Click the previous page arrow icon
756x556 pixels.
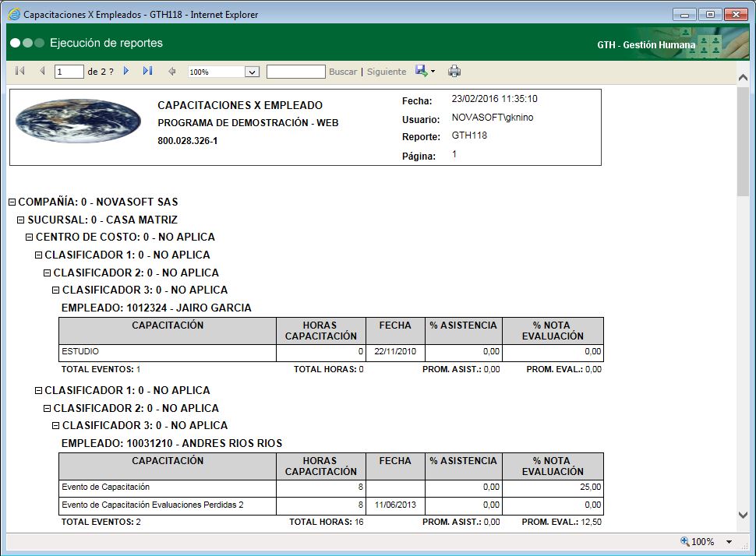point(41,71)
